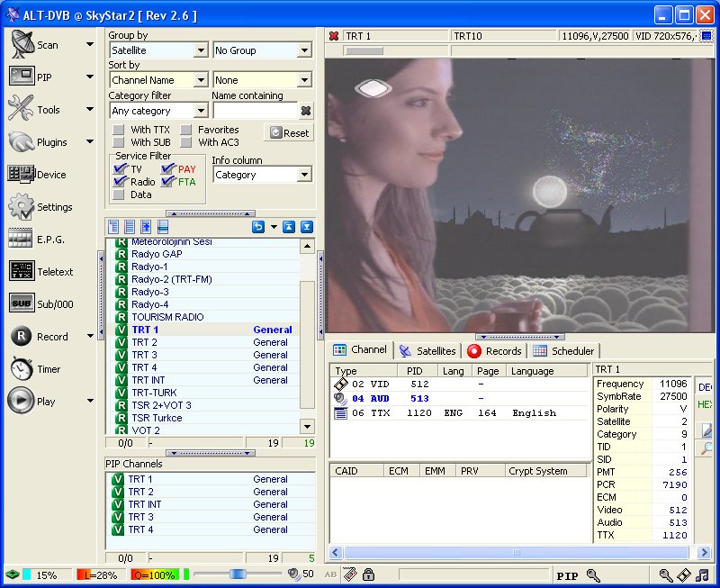720x588 pixels.
Task: Clear the Name containing filter icon
Action: coord(306,111)
